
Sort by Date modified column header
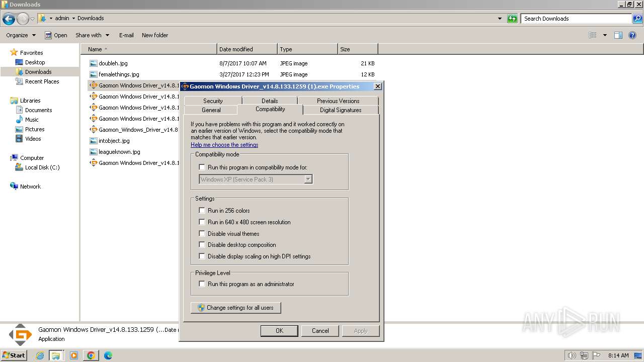[247, 49]
